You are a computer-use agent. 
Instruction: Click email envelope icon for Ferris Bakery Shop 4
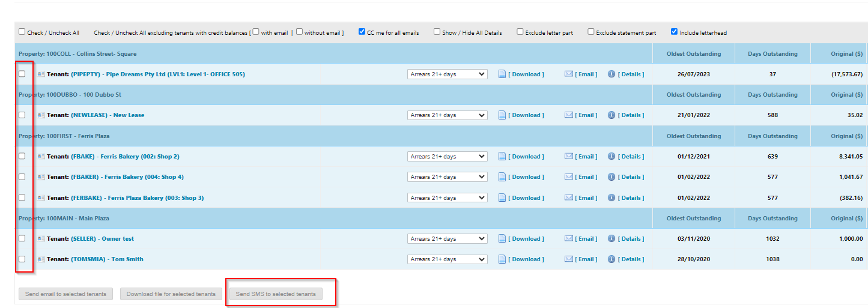tap(569, 177)
